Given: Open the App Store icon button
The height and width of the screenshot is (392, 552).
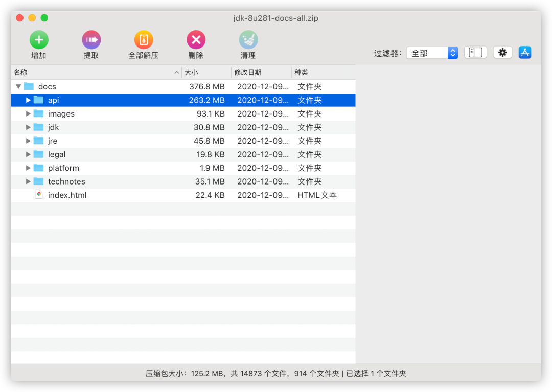Looking at the screenshot, I should click(x=524, y=53).
